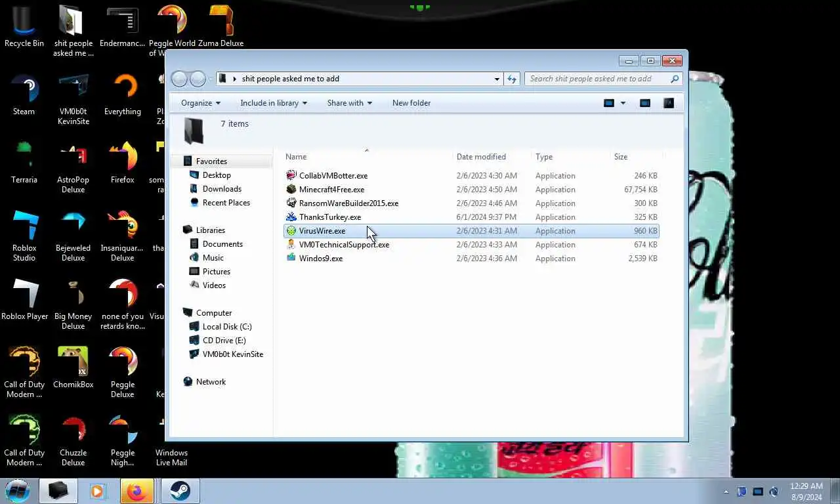Expand the address bar history dropdown arrow
This screenshot has height=504, width=840.
(497, 79)
